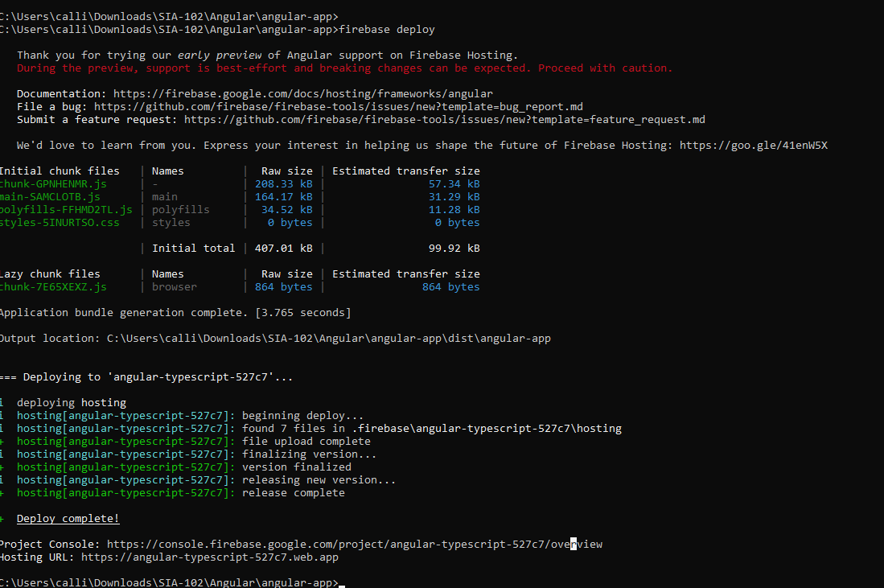Click the lazy chunk-7E65XEXZ.js file name

[x=53, y=287]
